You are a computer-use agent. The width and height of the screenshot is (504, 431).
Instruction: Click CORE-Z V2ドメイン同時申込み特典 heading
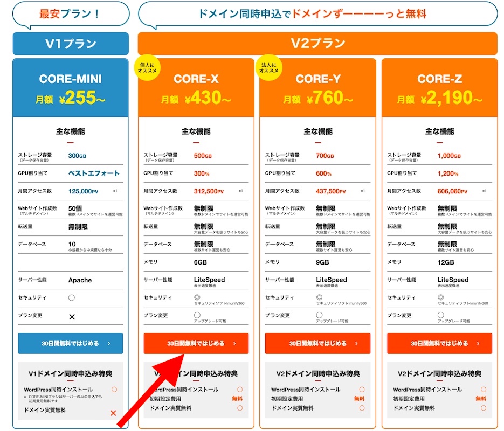[439, 374]
